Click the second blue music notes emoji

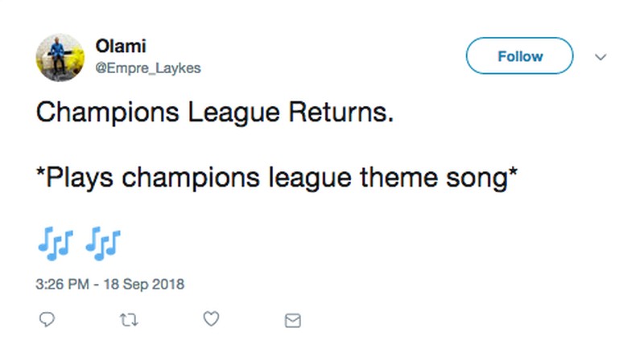[104, 240]
